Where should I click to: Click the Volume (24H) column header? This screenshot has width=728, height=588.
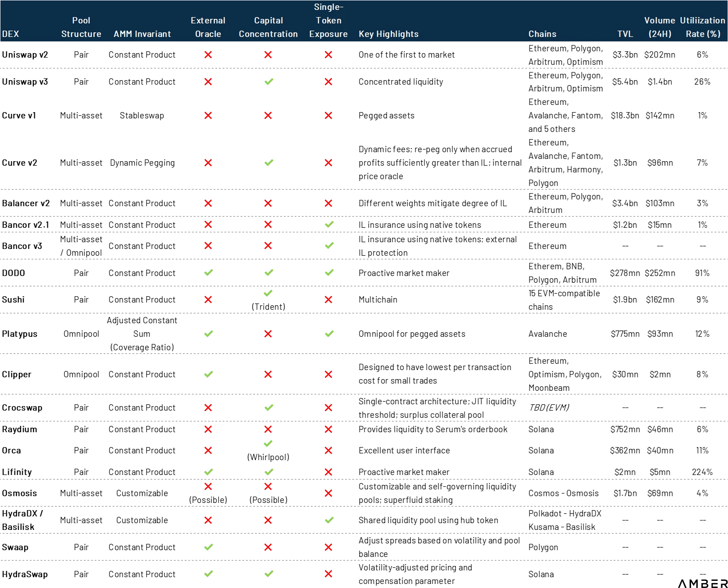[x=660, y=27]
